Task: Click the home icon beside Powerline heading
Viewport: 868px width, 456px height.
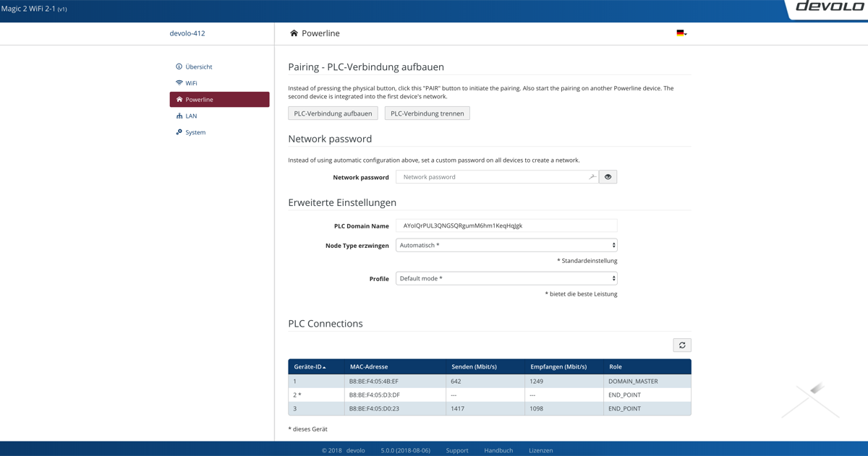Action: (294, 33)
